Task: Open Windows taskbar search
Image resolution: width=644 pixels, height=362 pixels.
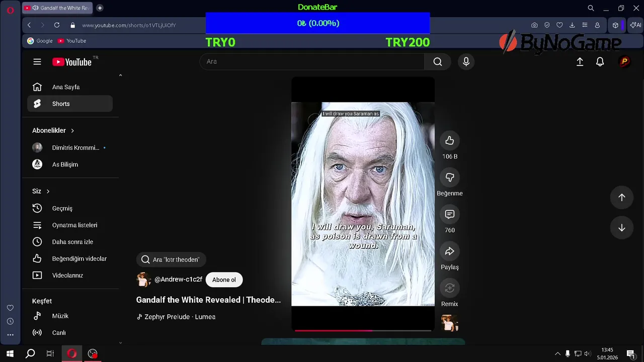Action: (30, 353)
